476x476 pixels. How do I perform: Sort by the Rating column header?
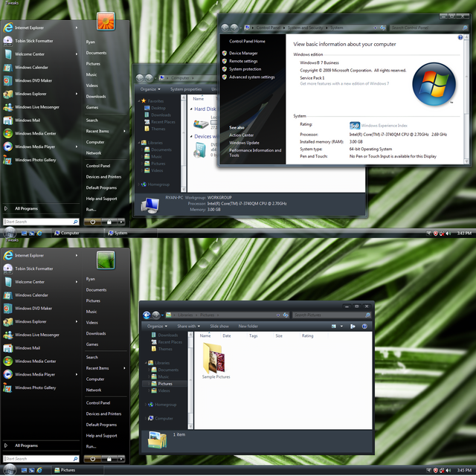coord(307,335)
